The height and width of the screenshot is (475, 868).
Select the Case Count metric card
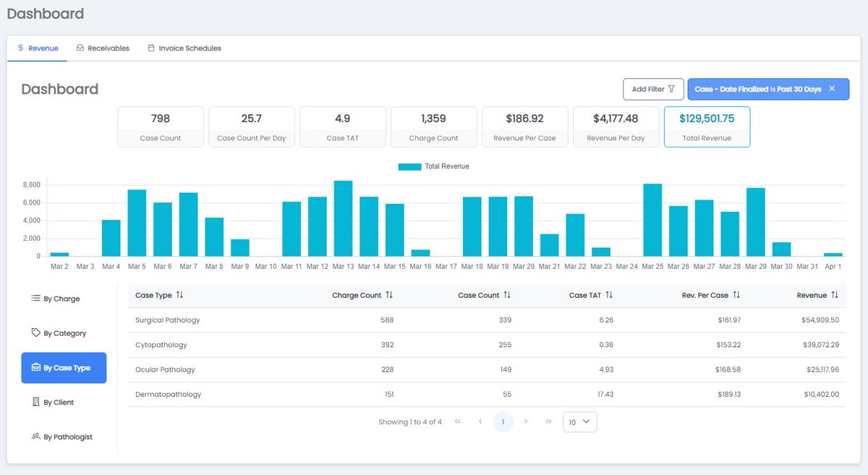pyautogui.click(x=161, y=127)
